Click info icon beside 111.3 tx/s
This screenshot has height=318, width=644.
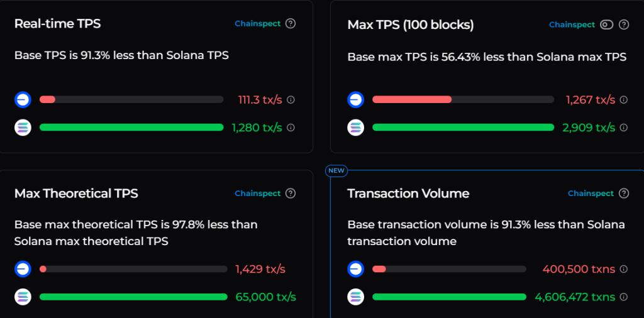pos(291,99)
